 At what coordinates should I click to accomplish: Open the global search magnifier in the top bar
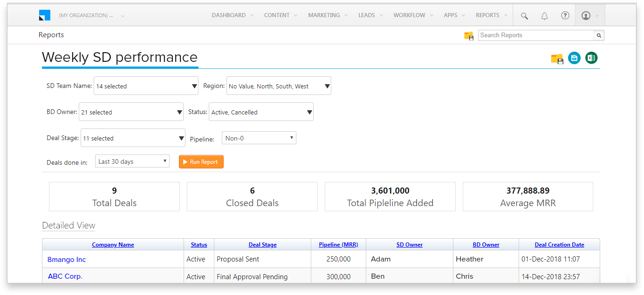click(x=524, y=15)
